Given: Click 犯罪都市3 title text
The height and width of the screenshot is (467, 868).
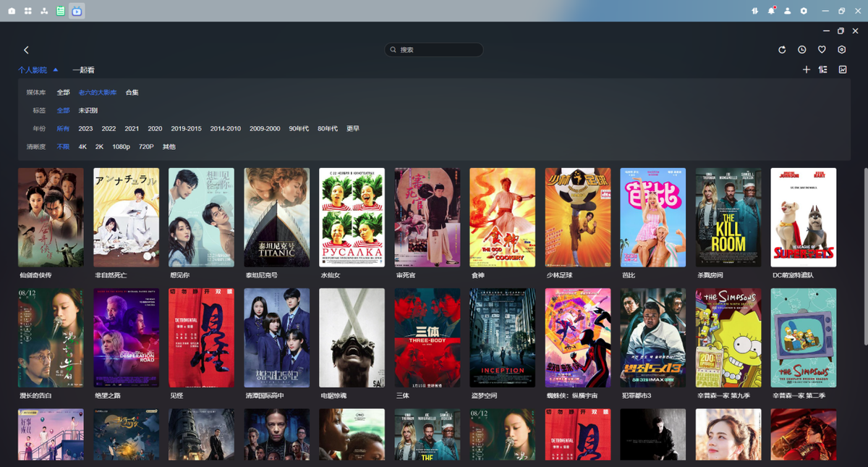Looking at the screenshot, I should pos(637,396).
